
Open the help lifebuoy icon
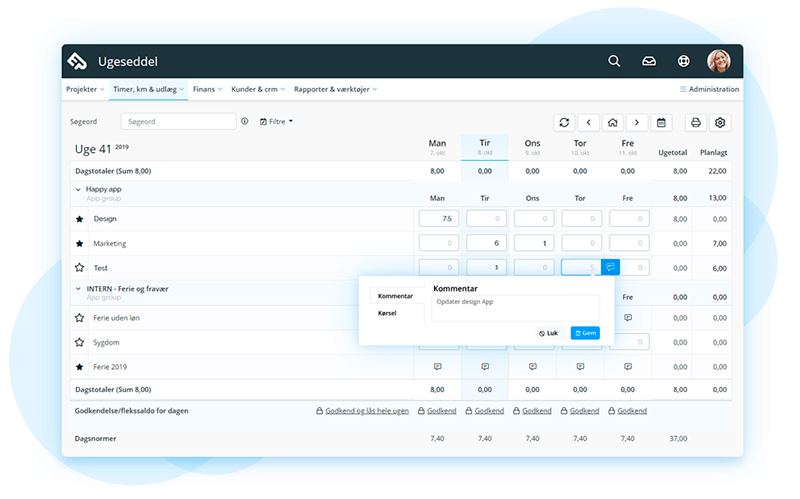(x=684, y=61)
